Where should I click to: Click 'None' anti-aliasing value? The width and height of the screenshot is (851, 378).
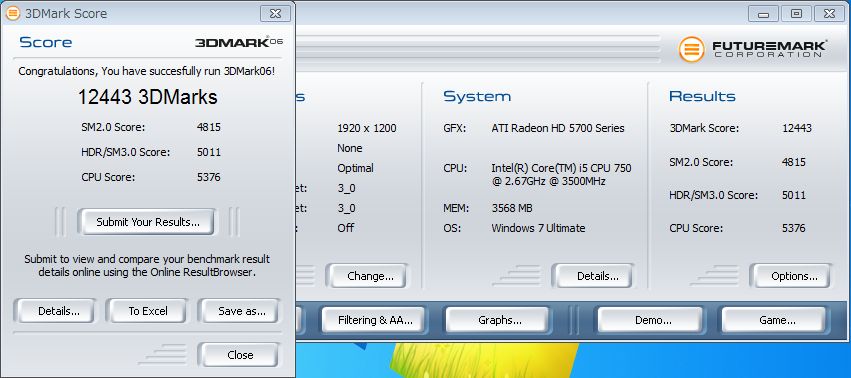(350, 148)
